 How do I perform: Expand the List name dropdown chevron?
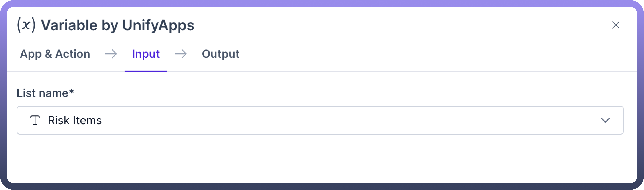pyautogui.click(x=605, y=120)
